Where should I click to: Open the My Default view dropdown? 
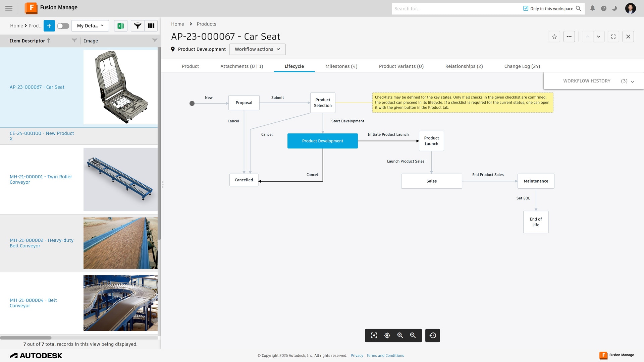(90, 26)
